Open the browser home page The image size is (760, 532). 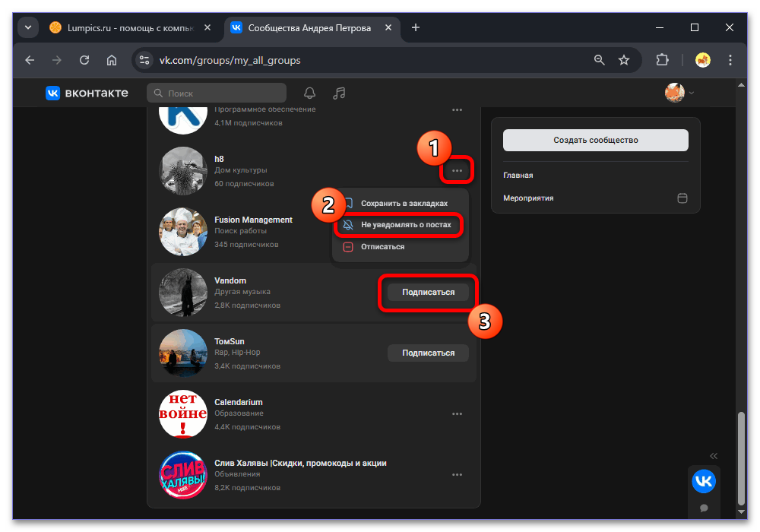[112, 60]
